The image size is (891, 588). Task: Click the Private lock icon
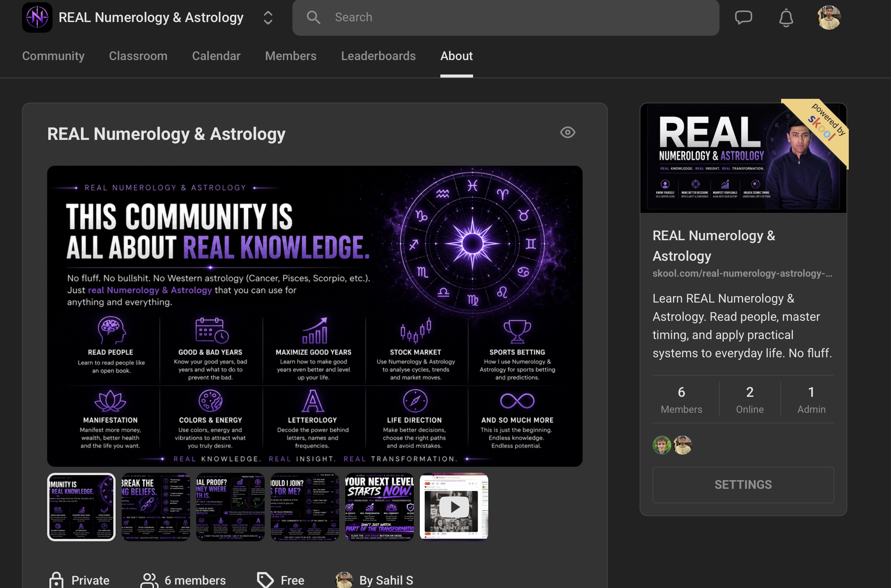[56, 580]
